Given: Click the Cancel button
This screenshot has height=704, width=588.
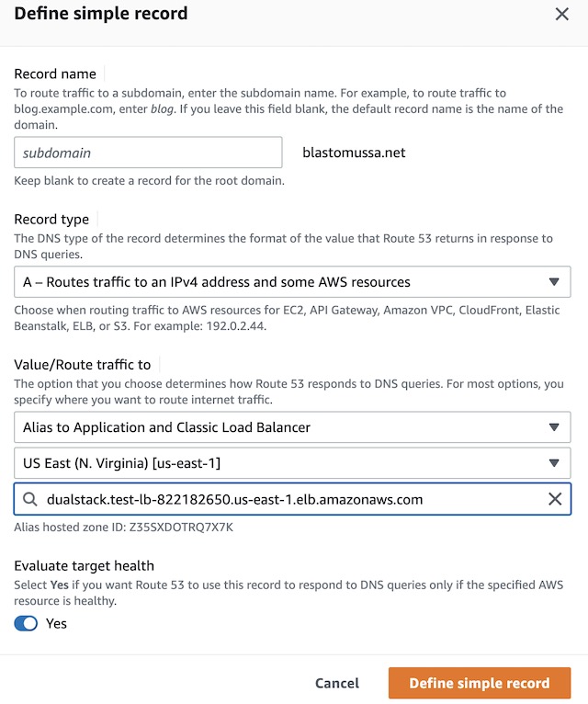Looking at the screenshot, I should click(337, 683).
